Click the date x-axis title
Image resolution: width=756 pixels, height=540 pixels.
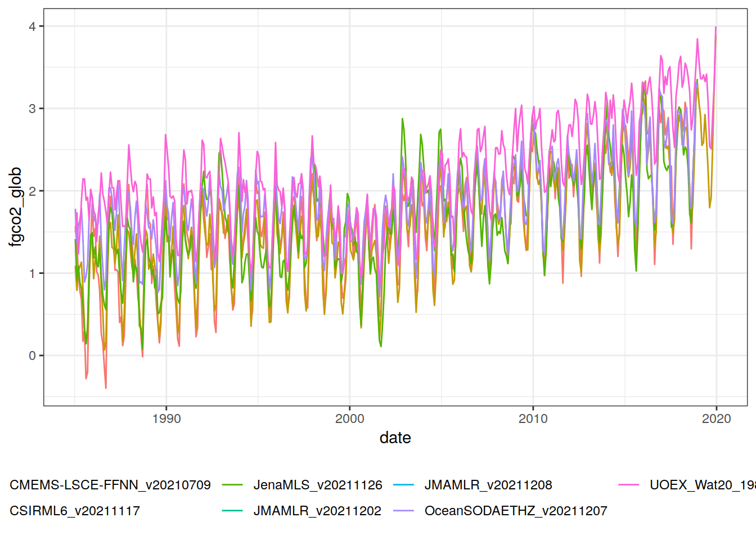pyautogui.click(x=395, y=438)
